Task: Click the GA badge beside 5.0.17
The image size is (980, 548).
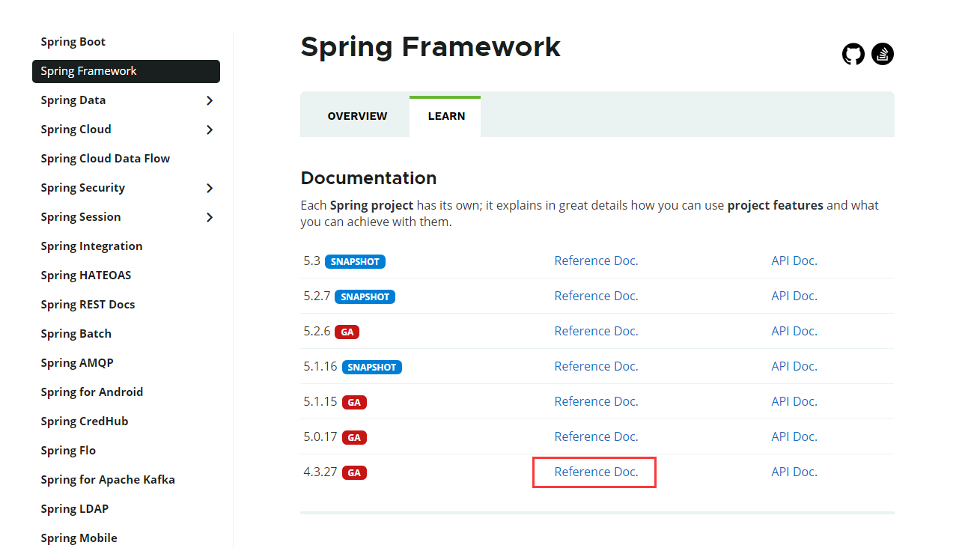Action: click(x=354, y=438)
